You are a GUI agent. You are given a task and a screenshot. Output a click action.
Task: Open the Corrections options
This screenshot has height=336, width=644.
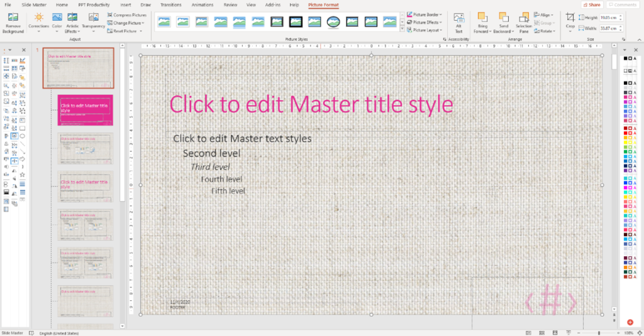(x=38, y=23)
